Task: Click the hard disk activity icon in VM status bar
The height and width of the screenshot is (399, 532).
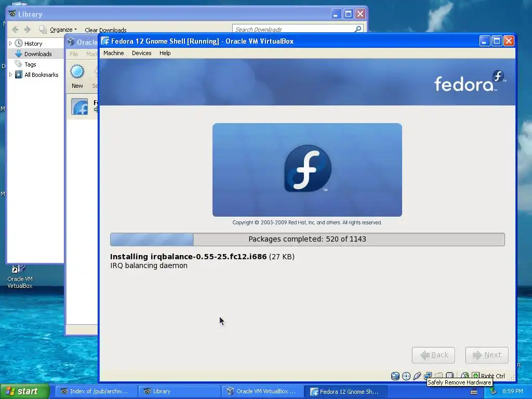Action: click(x=395, y=376)
